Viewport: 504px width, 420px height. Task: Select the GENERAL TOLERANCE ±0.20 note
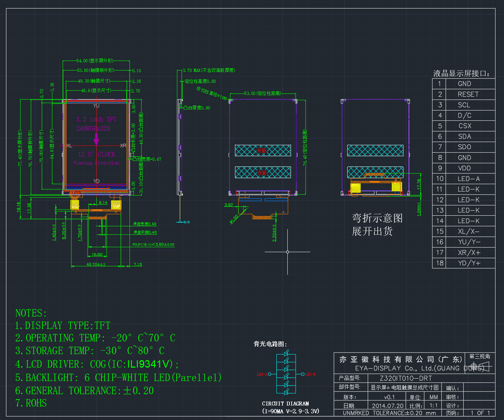coord(85,391)
